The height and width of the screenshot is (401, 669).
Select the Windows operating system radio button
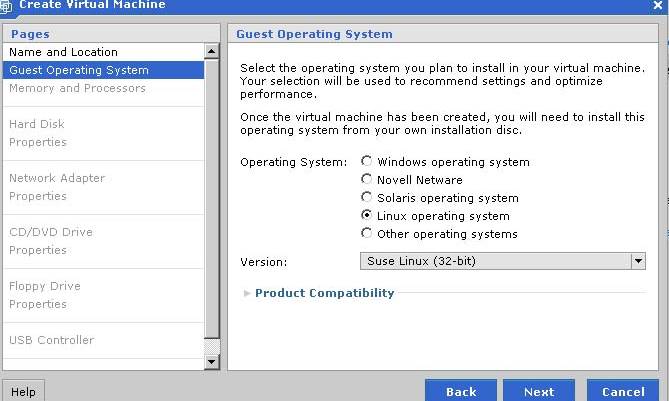(x=367, y=162)
